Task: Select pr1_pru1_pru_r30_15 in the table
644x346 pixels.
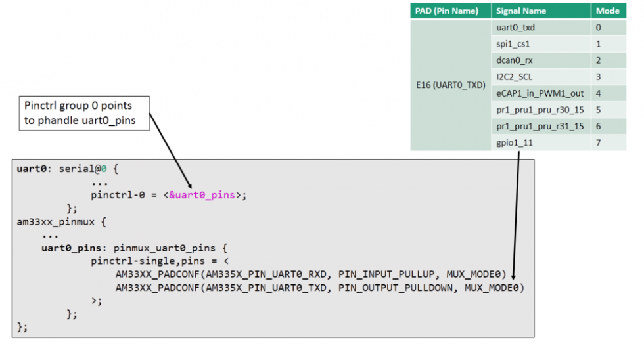Action: (x=540, y=110)
